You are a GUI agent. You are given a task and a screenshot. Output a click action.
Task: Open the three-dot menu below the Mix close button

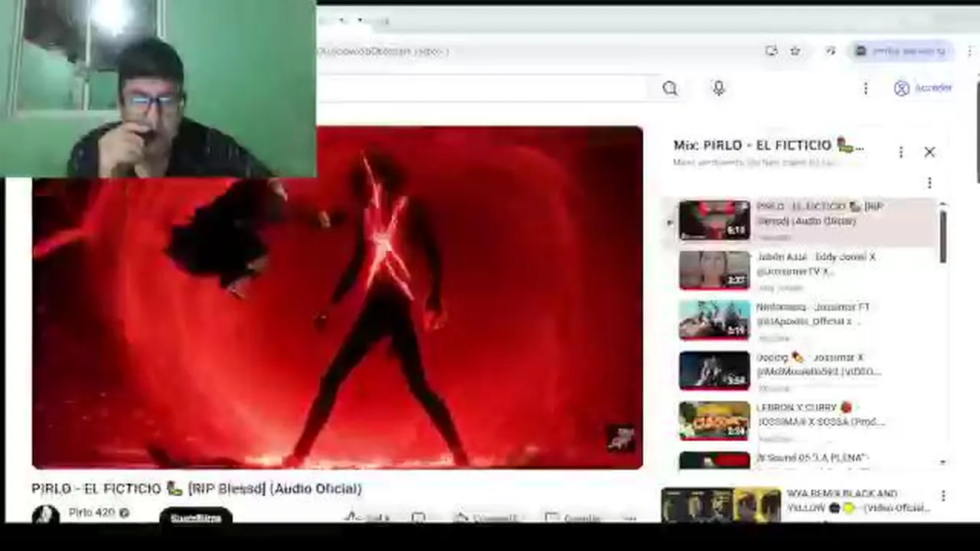[929, 183]
